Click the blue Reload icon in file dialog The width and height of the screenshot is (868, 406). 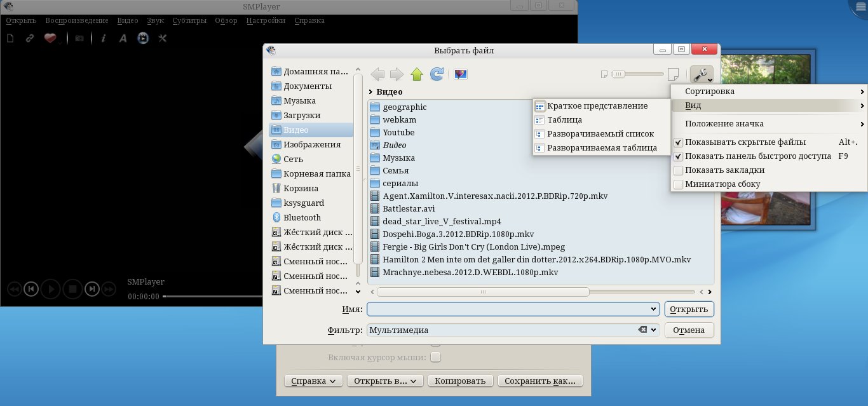(x=437, y=75)
